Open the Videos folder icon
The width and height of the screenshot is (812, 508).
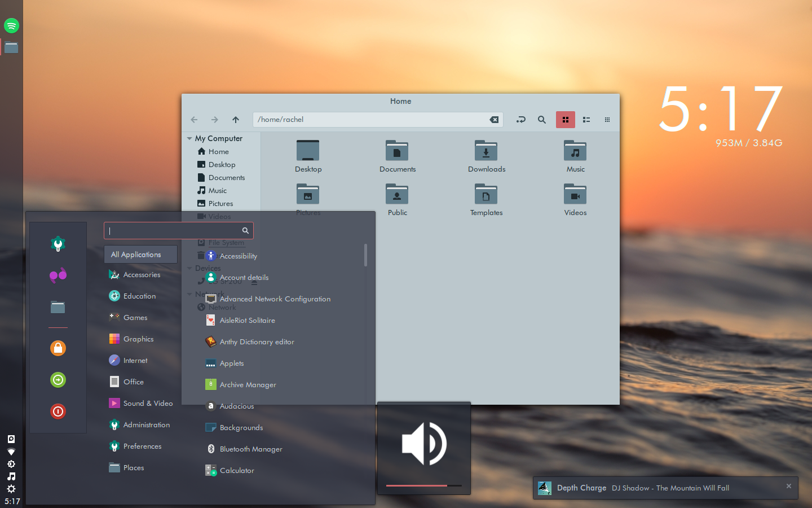[575, 194]
